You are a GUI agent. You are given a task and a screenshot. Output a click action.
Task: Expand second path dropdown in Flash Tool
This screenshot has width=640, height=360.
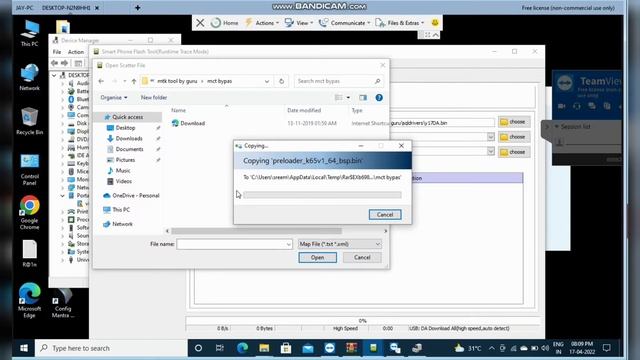[491, 137]
